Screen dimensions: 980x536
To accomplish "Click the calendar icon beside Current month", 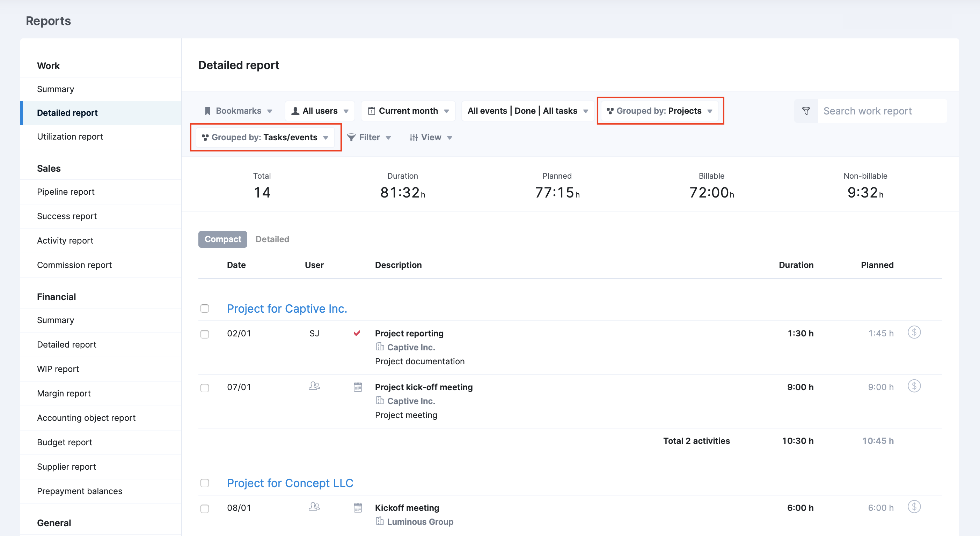I will pyautogui.click(x=372, y=111).
